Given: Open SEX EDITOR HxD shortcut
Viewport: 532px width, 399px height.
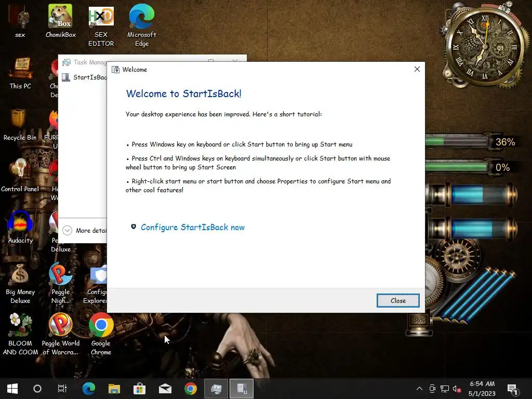Looking at the screenshot, I should (101, 26).
